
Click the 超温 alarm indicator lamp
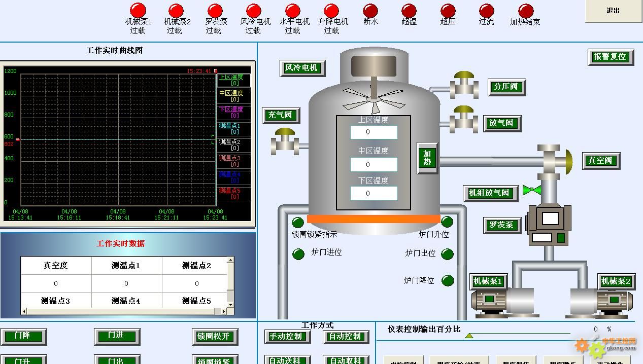pyautogui.click(x=409, y=11)
